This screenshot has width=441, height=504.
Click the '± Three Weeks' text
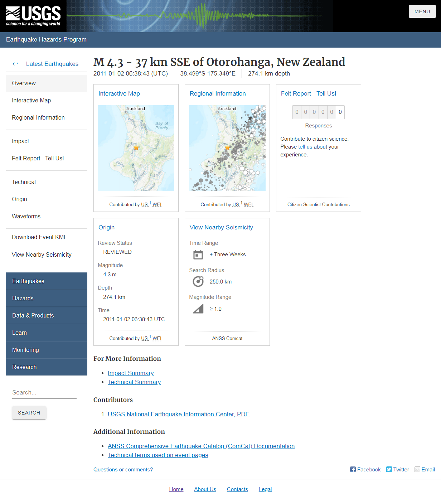point(228,255)
